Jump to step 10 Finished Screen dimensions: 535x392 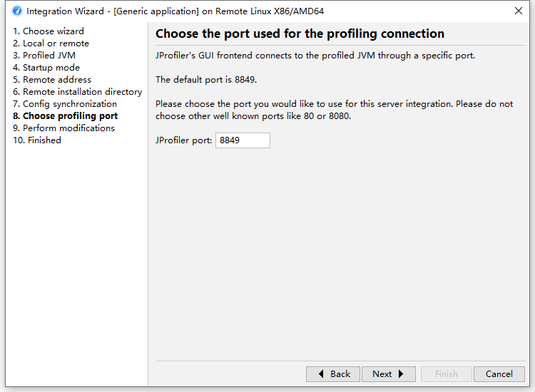(x=37, y=140)
